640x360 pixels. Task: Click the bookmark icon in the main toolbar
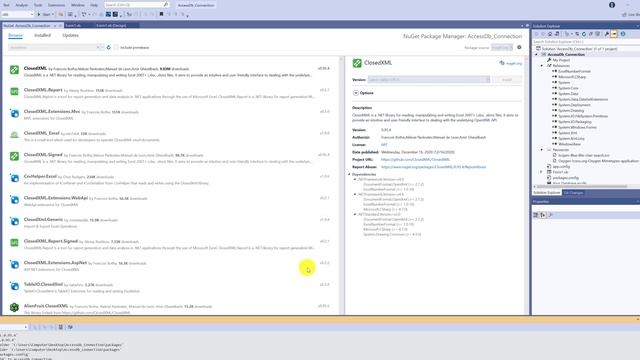(161, 14)
